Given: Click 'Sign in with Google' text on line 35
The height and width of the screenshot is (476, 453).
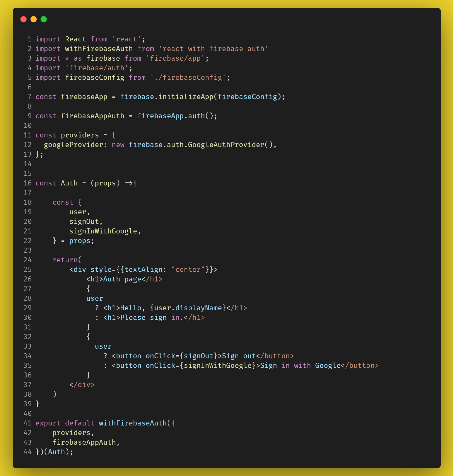Looking at the screenshot, I should (300, 365).
